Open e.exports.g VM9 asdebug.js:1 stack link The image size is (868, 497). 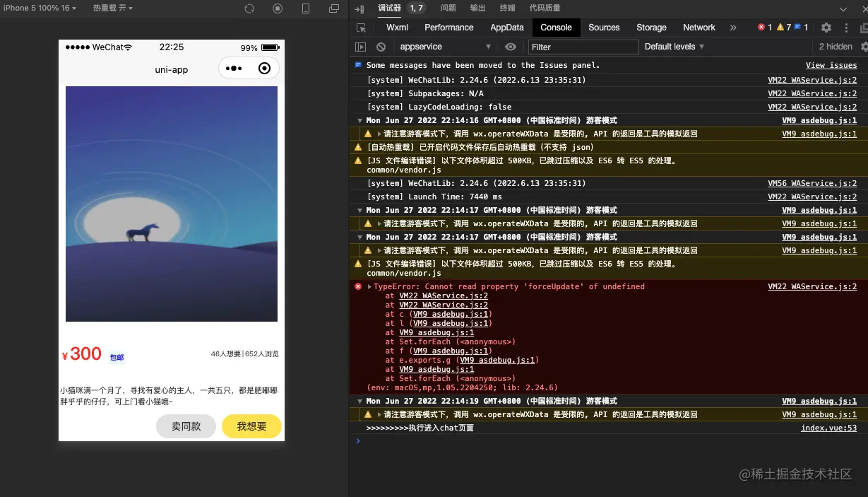(x=498, y=361)
